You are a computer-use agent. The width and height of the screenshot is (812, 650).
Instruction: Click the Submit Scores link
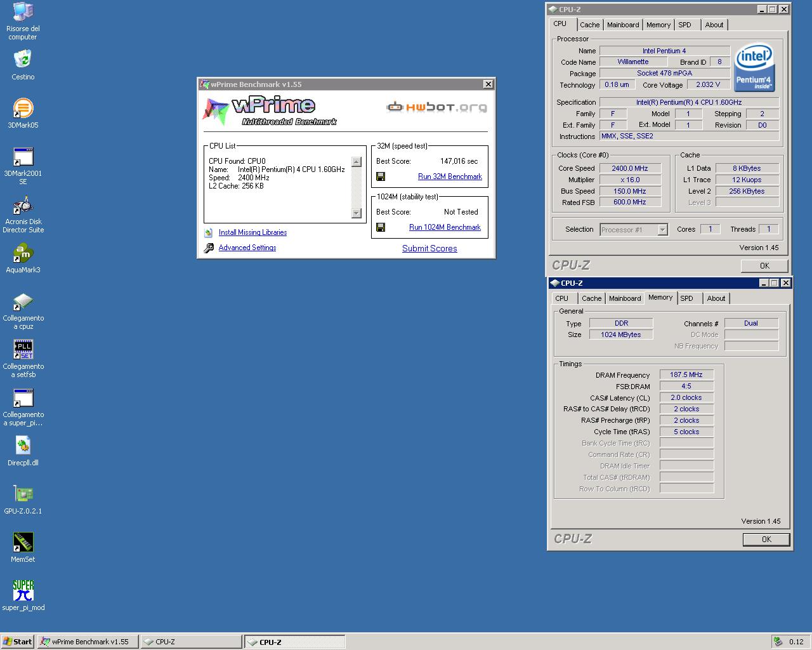(429, 248)
